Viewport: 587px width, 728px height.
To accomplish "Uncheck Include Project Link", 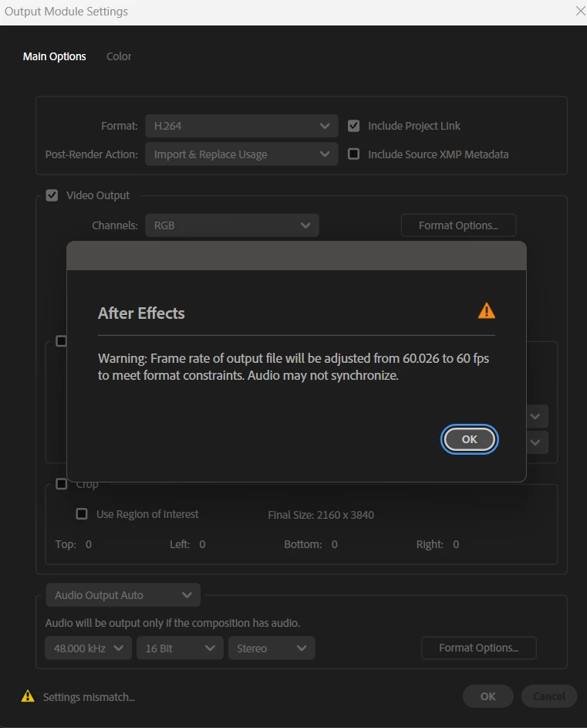I will point(353,126).
